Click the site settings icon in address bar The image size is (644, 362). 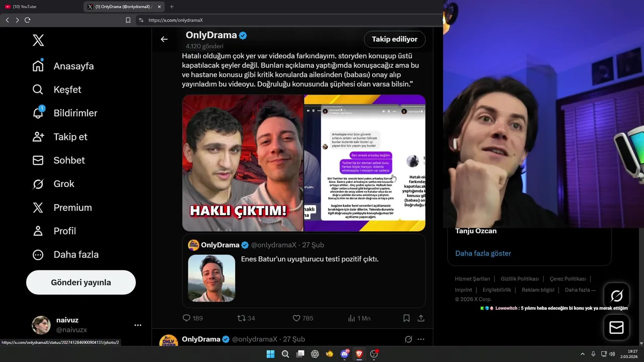click(141, 20)
